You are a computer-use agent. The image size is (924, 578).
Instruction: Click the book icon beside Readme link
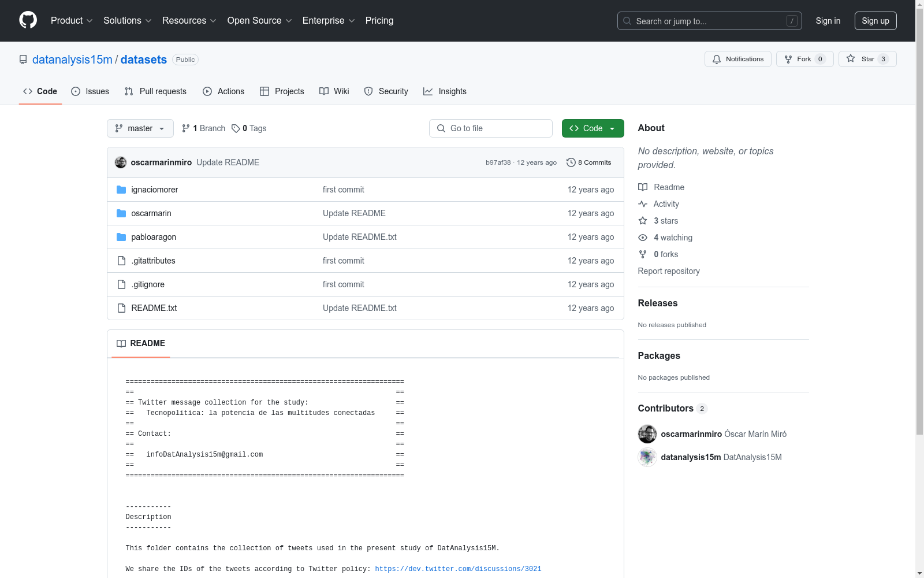(x=643, y=187)
